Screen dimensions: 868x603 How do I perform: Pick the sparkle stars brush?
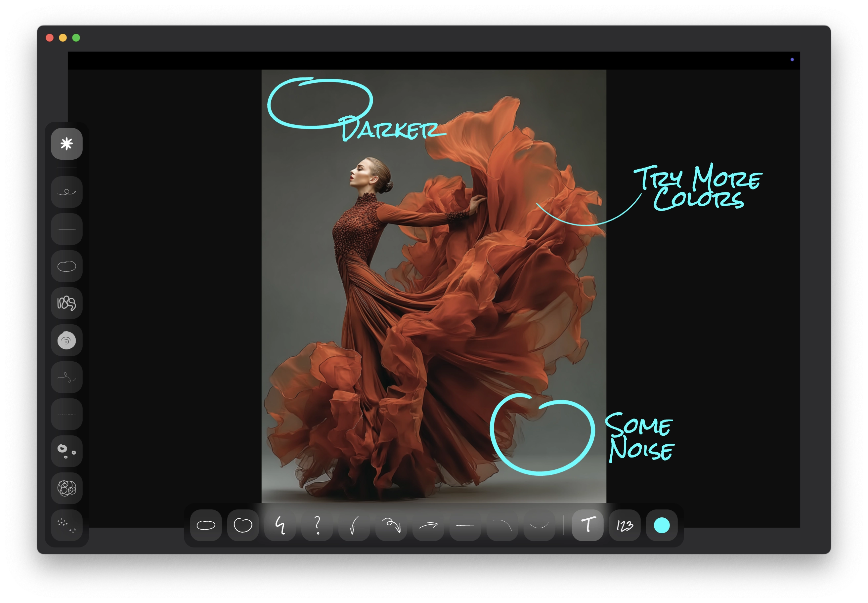click(66, 525)
